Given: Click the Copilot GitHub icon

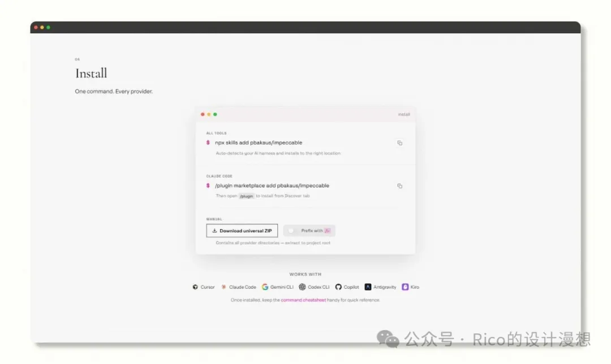Looking at the screenshot, I should click(x=338, y=287).
